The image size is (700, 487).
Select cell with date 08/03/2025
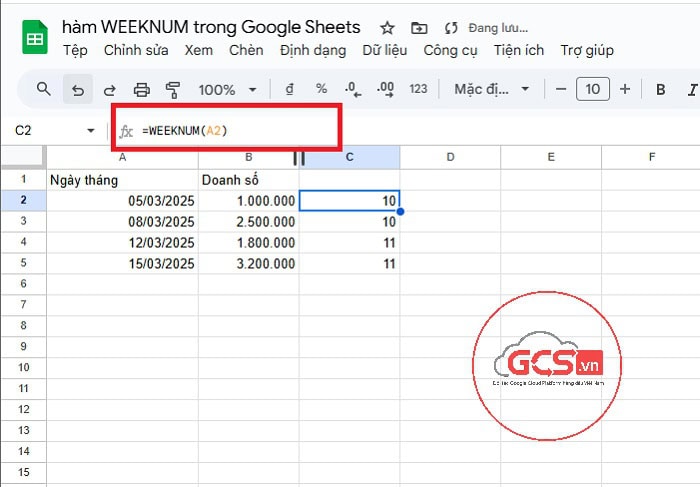click(123, 222)
